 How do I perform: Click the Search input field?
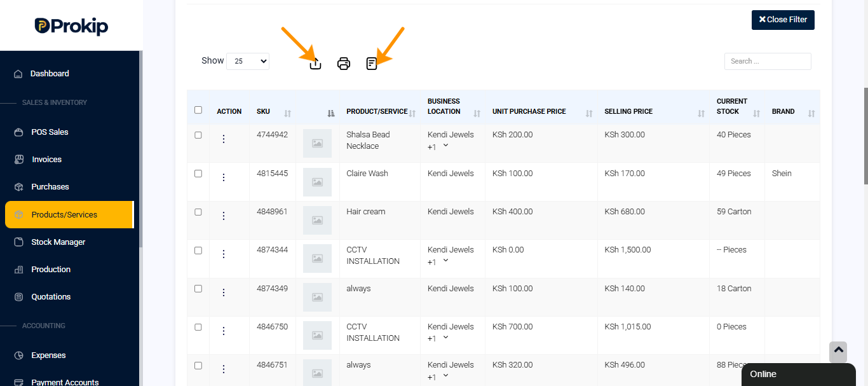click(768, 61)
